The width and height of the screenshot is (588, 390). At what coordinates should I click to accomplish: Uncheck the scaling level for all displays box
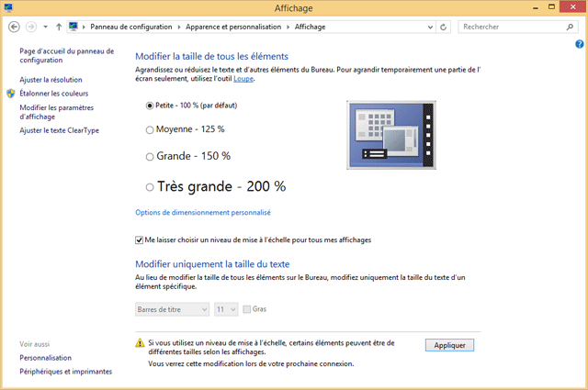(139, 240)
